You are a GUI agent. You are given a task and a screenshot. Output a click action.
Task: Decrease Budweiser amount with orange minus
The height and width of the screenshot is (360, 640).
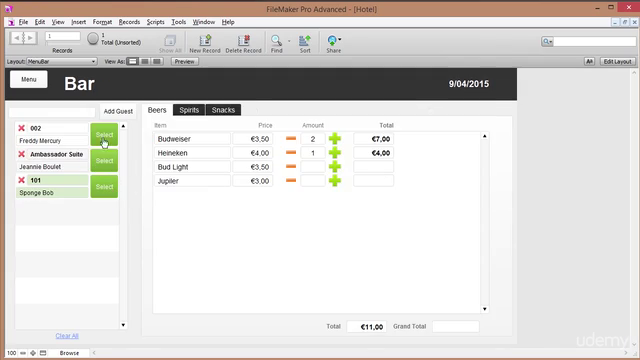[x=291, y=139]
